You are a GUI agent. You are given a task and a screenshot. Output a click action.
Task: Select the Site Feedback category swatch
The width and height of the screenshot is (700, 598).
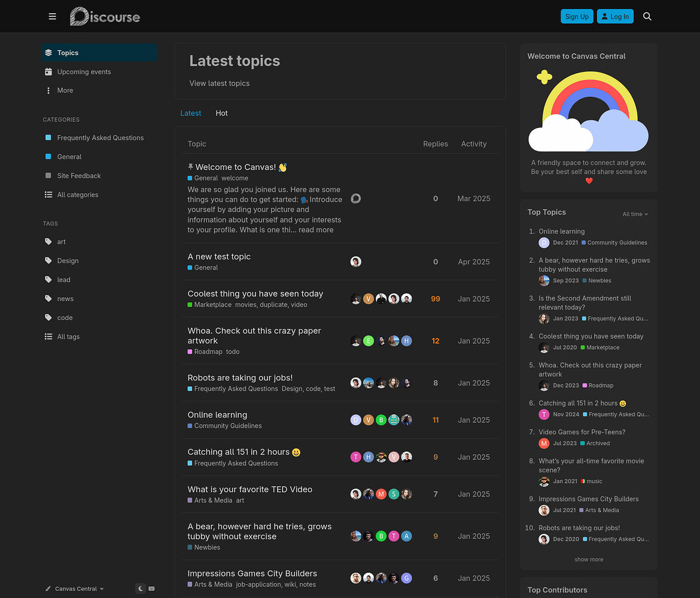48,176
